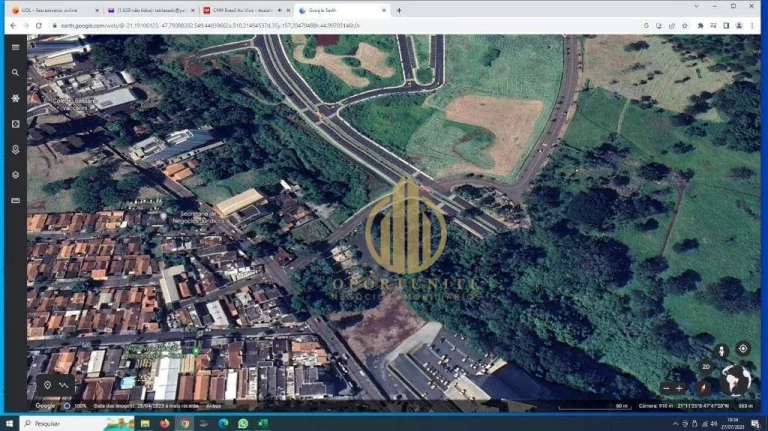
Task: Open the taskbar clock and date
Action: coord(733,424)
